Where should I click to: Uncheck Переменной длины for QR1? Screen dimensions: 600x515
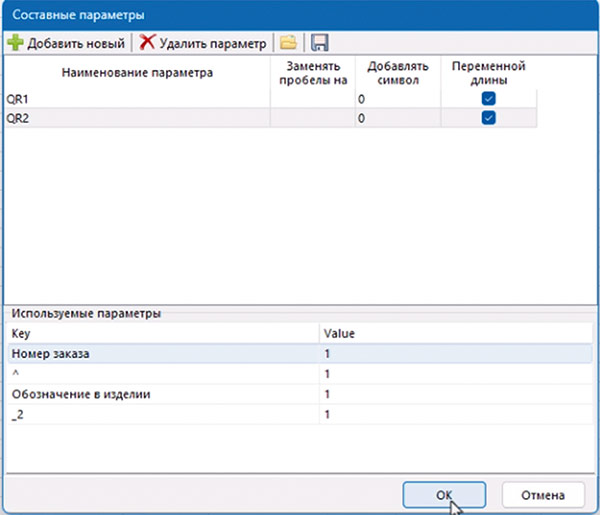coord(488,99)
